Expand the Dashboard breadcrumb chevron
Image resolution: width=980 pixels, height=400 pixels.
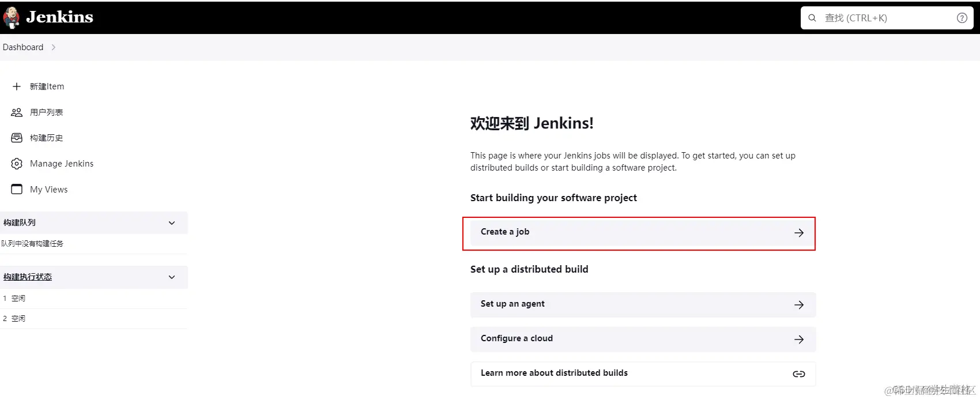[x=54, y=47]
